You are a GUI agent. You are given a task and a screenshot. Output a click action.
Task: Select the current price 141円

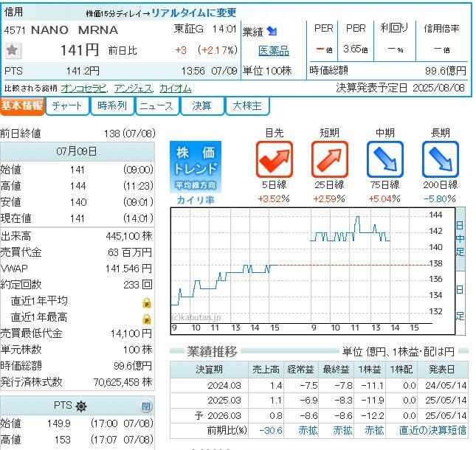[80, 50]
